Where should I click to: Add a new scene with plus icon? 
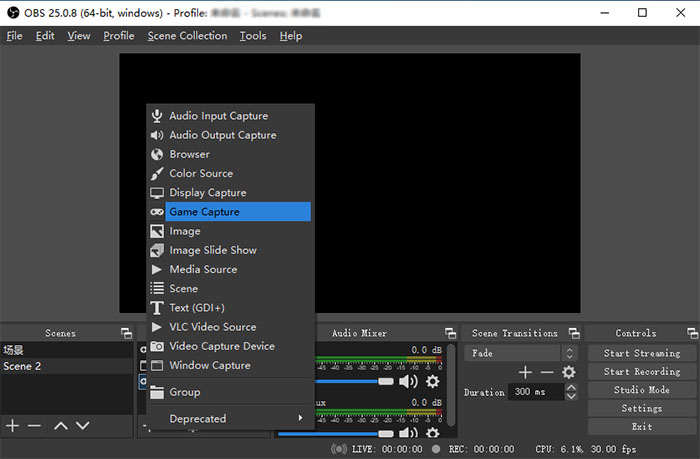(x=12, y=426)
